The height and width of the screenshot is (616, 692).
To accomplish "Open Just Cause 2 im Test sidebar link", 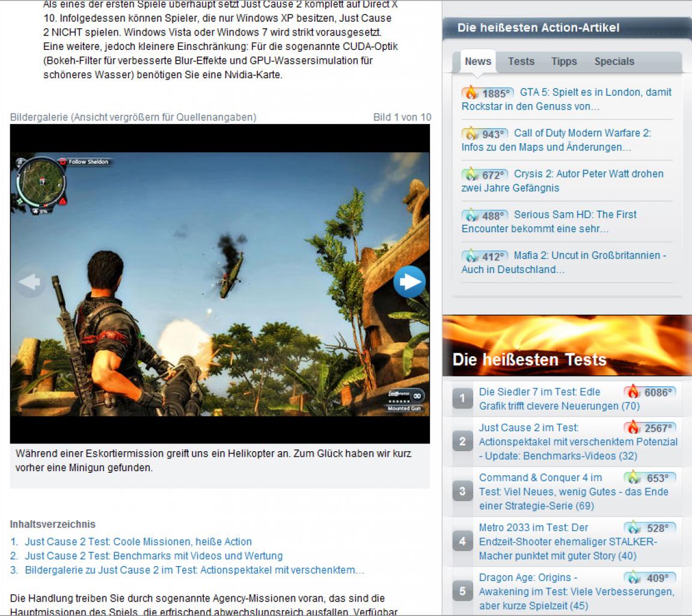I will tap(578, 442).
